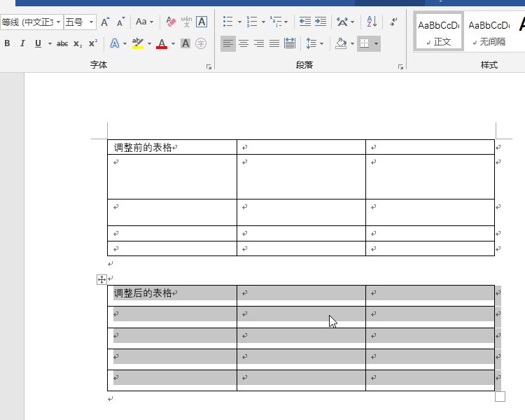
Task: Open Asian layout options
Action: [345, 22]
